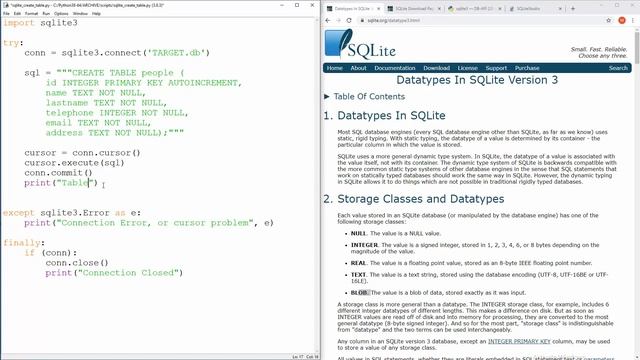
Task: Click the print("Table") line
Action: [61, 183]
